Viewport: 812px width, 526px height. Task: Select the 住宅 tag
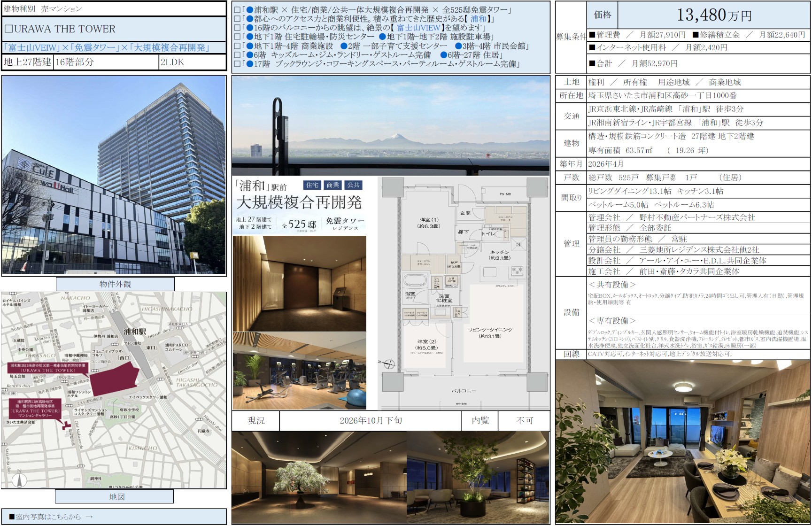pos(312,185)
